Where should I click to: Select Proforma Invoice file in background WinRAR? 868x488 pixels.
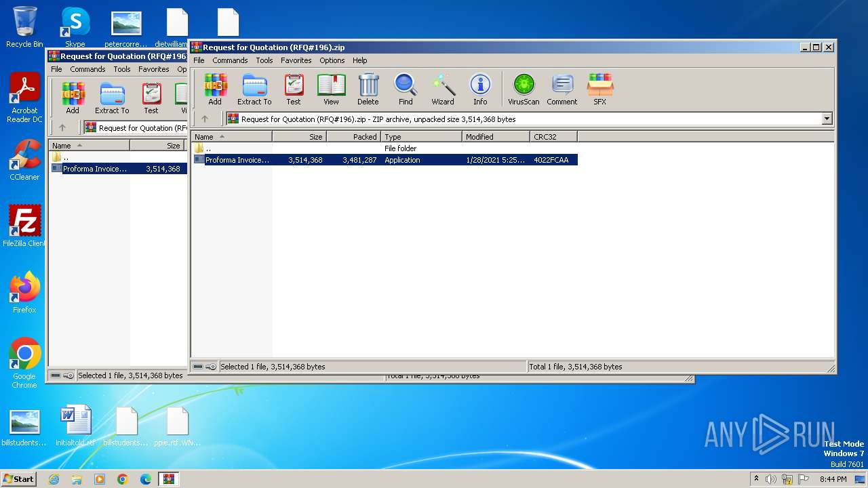pos(119,169)
